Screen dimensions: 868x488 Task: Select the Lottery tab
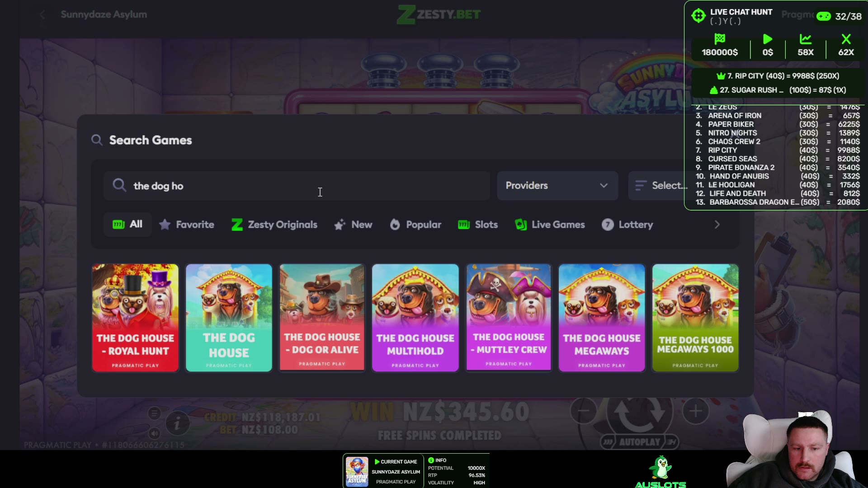(627, 225)
